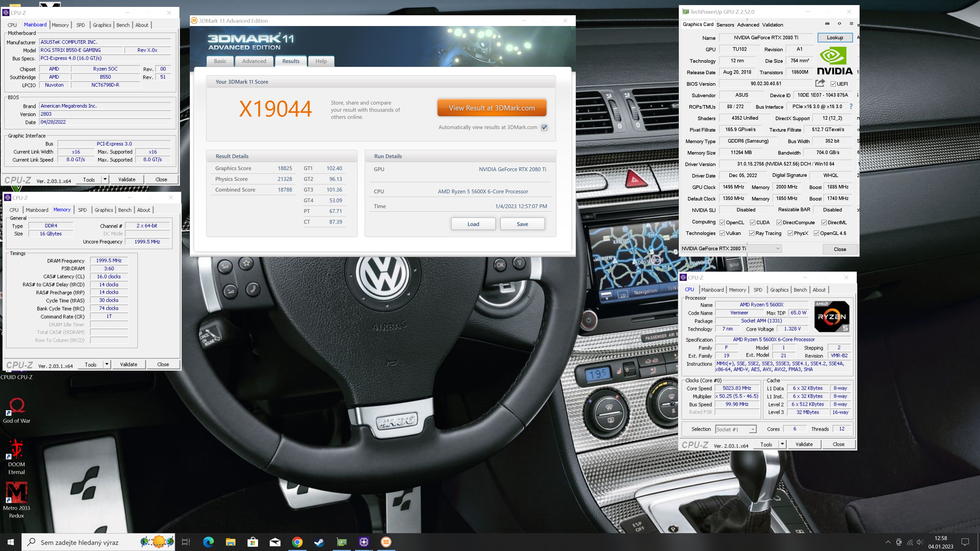Launch Microsoft Edge from the taskbar
This screenshot has width=980, height=551.
coord(208,542)
